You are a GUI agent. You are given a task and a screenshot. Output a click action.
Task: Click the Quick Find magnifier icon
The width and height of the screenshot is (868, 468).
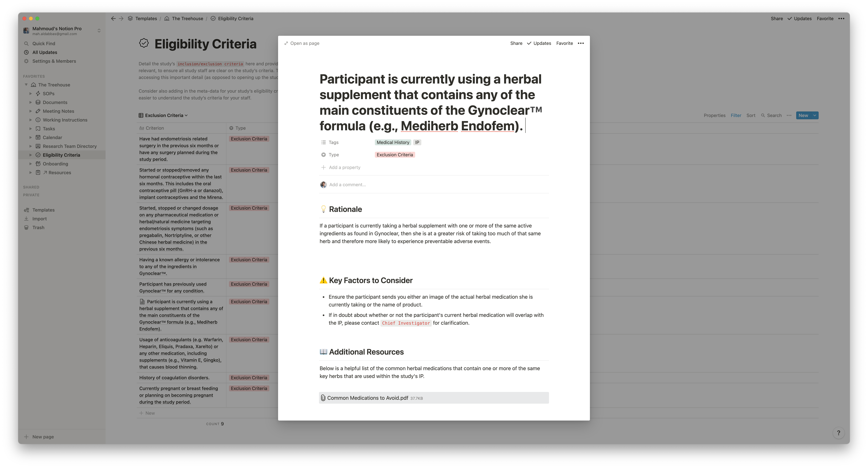tap(26, 44)
